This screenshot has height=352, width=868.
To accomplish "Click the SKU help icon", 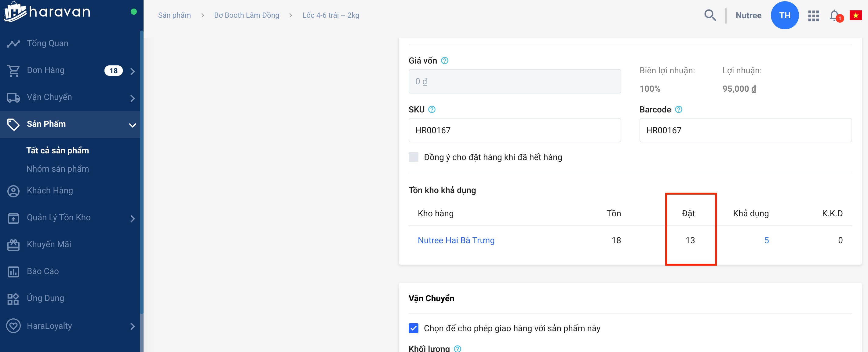I will (x=432, y=110).
